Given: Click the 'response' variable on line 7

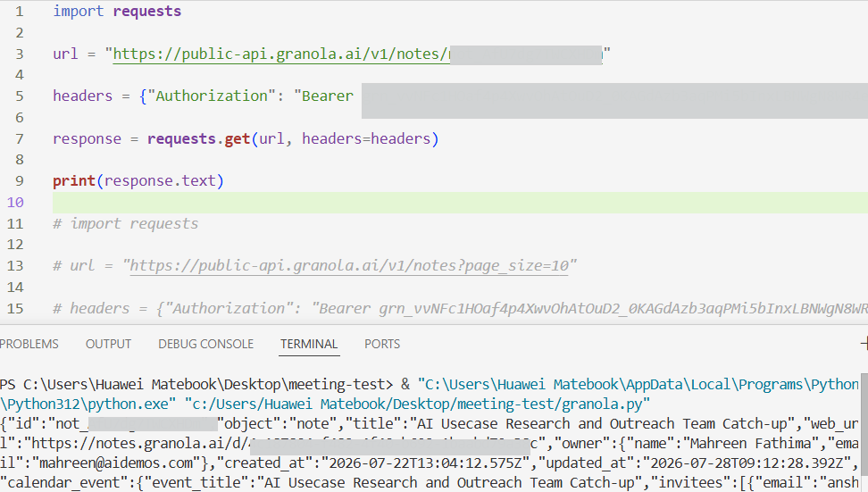Looking at the screenshot, I should tap(87, 139).
